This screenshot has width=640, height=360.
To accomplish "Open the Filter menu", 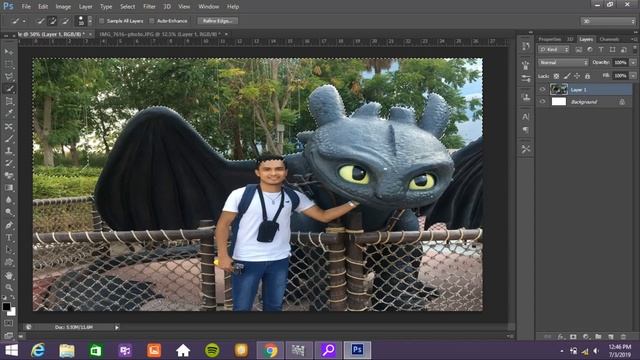I will coord(149,7).
